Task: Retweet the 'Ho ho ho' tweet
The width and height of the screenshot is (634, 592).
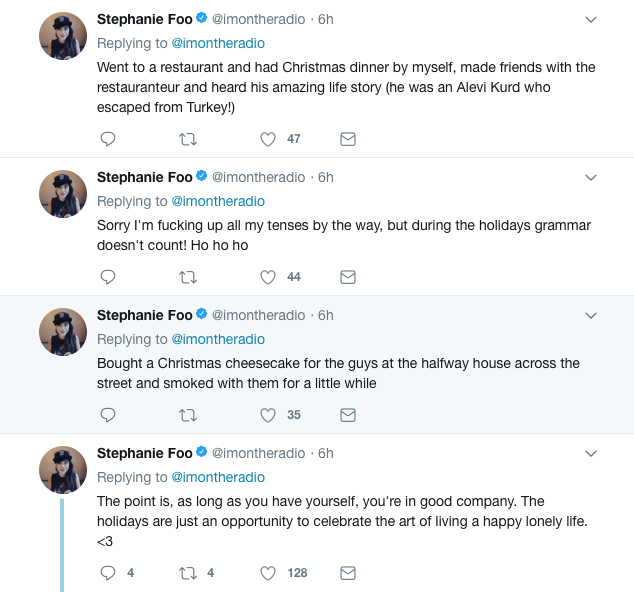Action: [x=187, y=277]
